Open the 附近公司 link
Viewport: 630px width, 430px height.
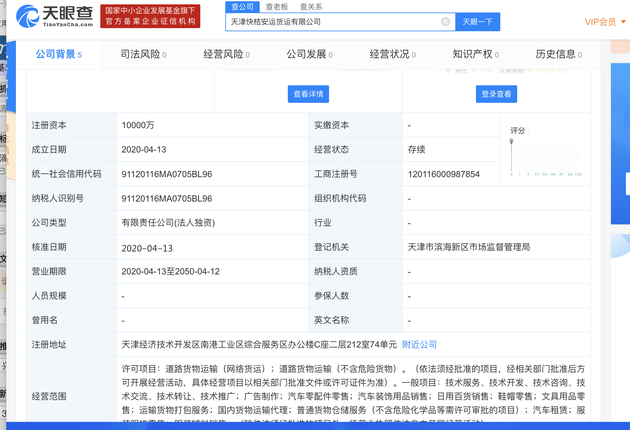pyautogui.click(x=419, y=344)
